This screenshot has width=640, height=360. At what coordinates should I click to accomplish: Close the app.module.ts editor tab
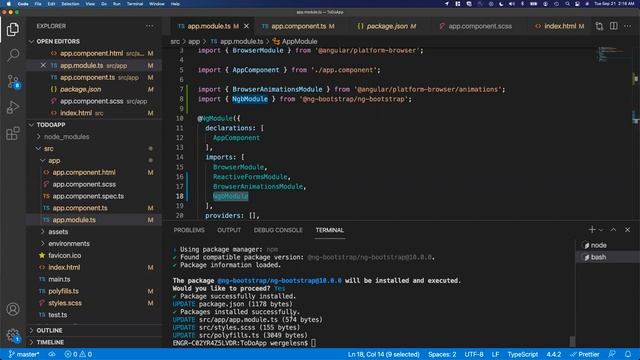click(x=246, y=26)
